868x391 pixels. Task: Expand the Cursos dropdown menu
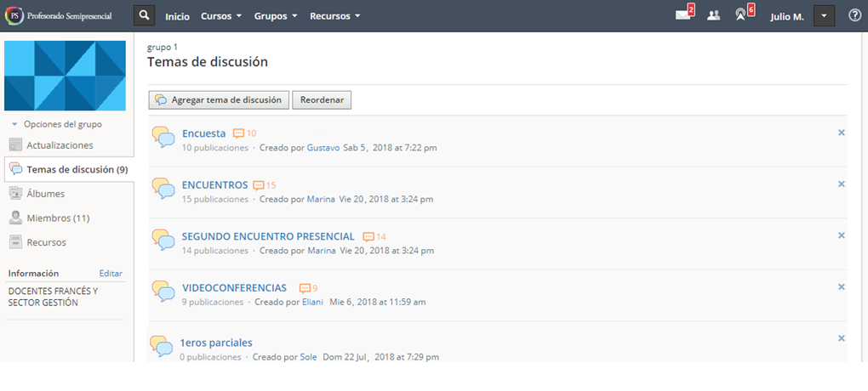pyautogui.click(x=221, y=16)
